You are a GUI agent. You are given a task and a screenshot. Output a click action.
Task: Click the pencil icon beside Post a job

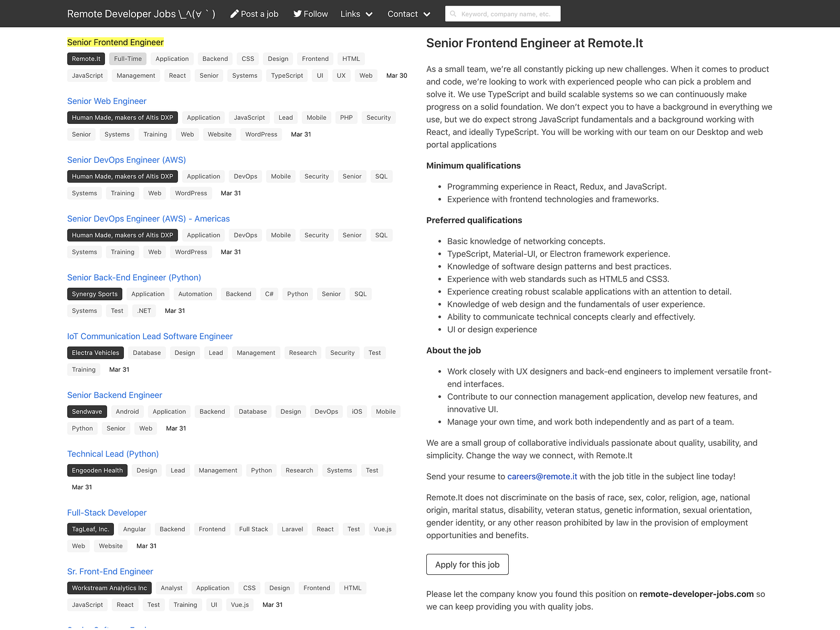point(235,14)
